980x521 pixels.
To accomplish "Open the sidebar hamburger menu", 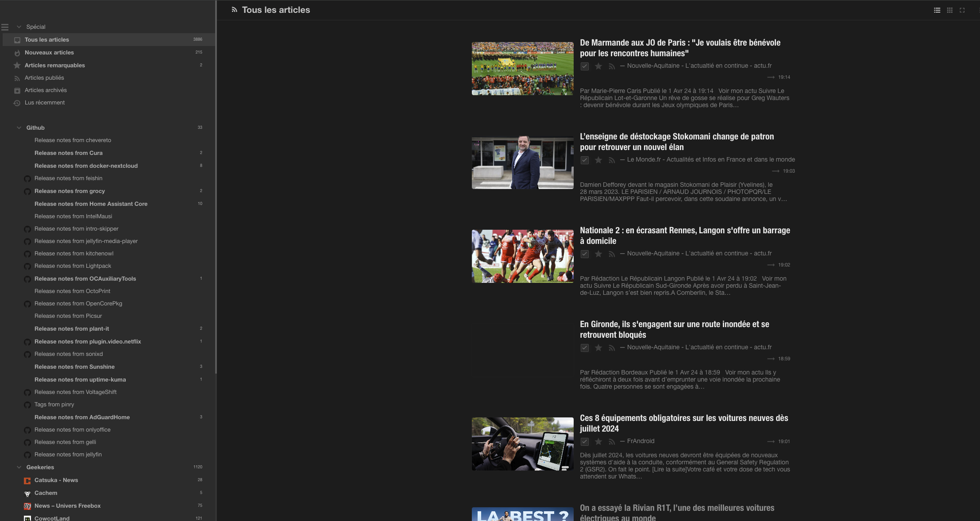I will click(5, 27).
